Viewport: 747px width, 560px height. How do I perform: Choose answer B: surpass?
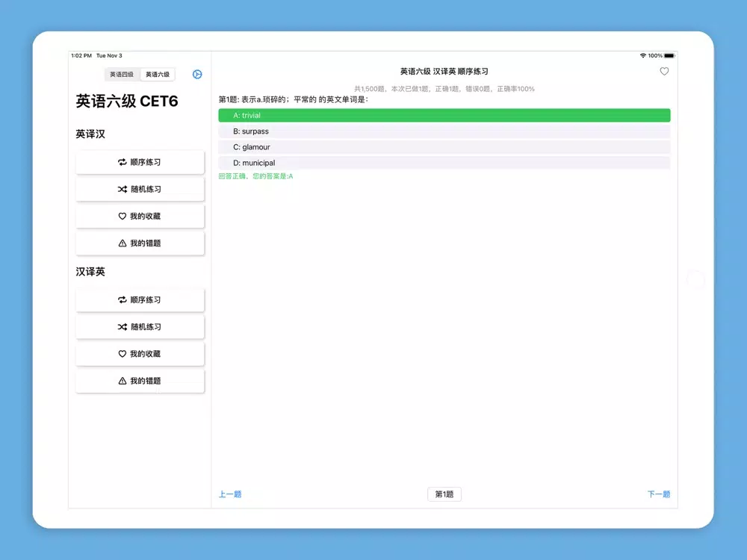444,131
